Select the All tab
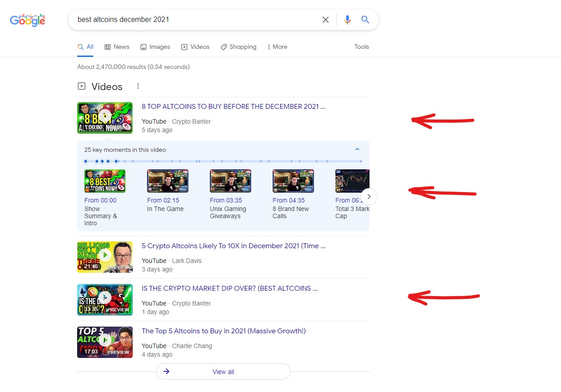Screen dimensions: 561x392 (85, 47)
